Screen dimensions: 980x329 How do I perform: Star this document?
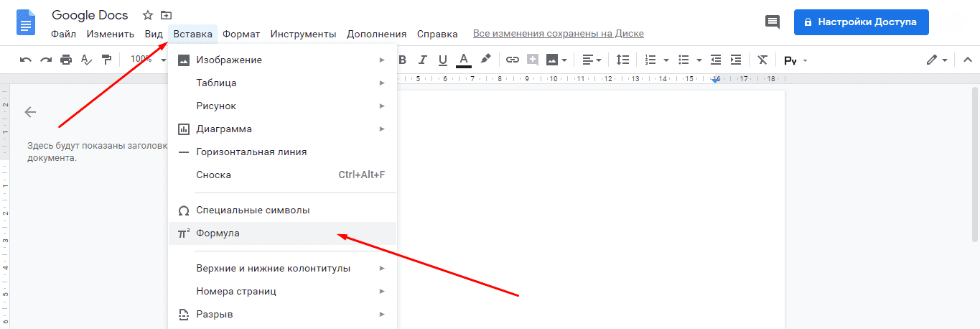(x=148, y=15)
